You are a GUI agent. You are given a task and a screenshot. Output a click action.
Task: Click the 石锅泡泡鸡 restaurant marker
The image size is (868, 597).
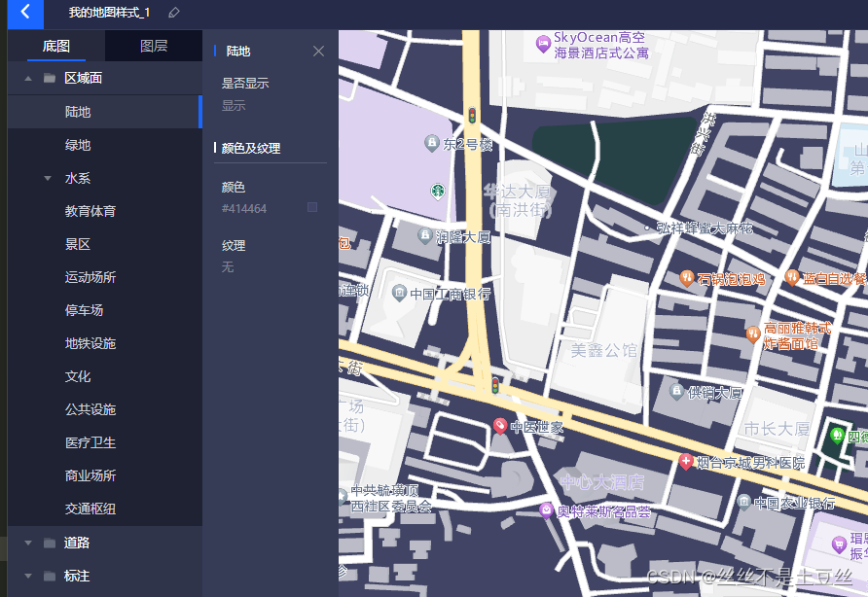[x=686, y=278]
